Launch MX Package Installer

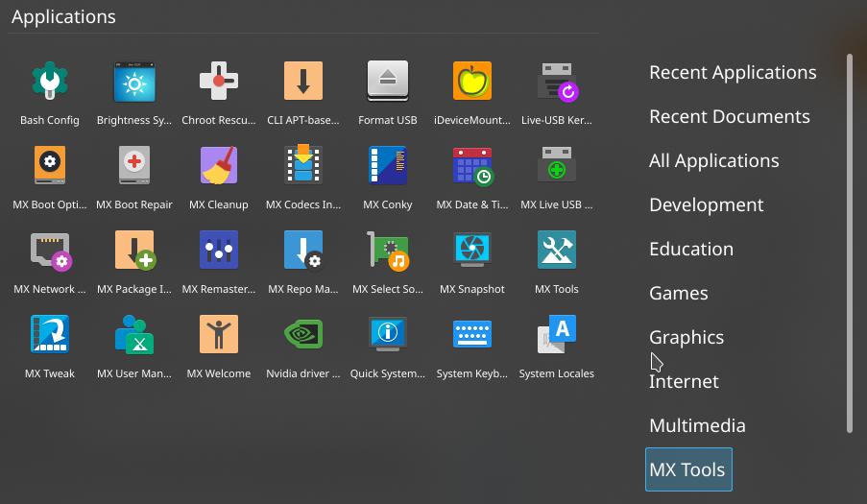pos(135,250)
